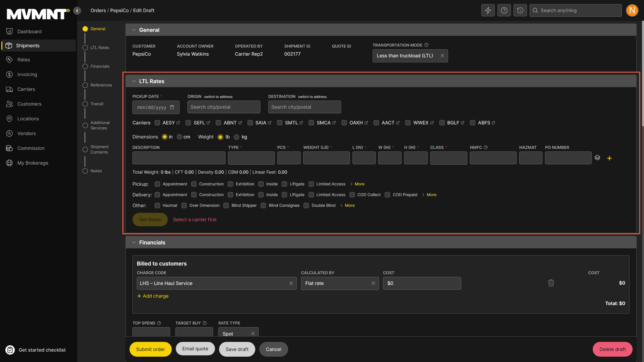Click the yellow plus add line item icon

[x=609, y=158]
